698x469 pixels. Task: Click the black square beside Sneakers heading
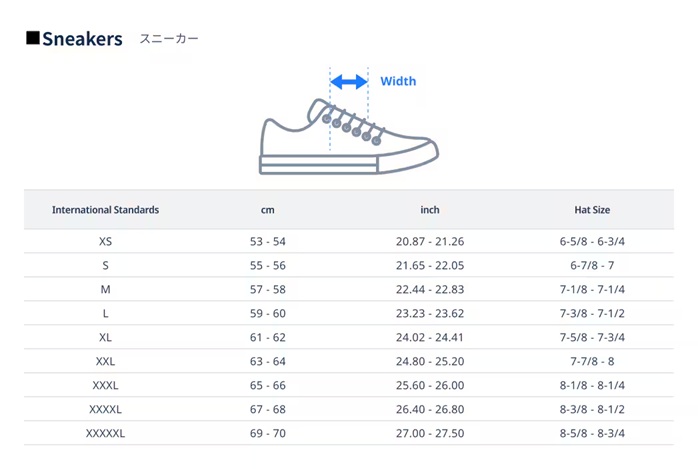(32, 38)
